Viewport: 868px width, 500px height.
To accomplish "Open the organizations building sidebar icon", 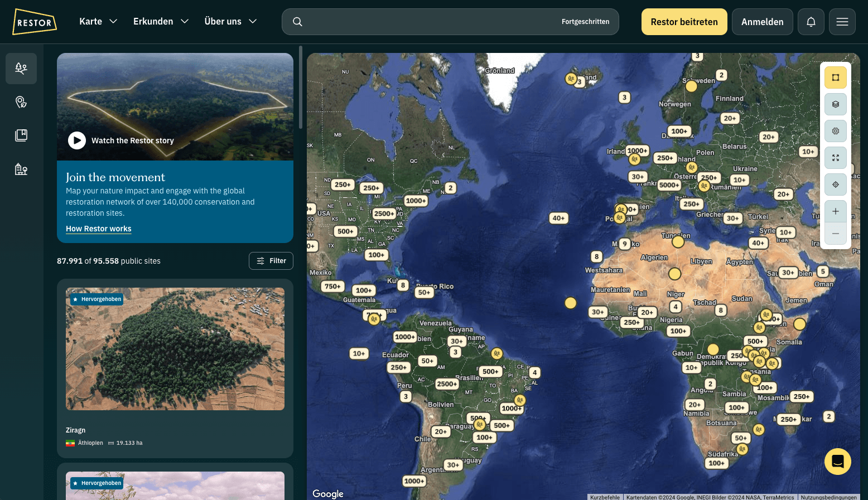I will click(x=21, y=169).
